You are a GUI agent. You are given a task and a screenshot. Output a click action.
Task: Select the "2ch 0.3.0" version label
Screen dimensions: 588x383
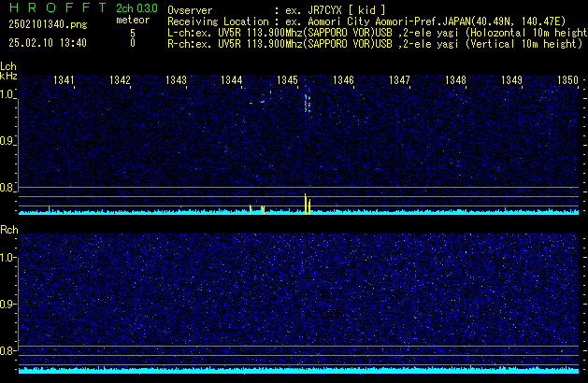point(136,7)
